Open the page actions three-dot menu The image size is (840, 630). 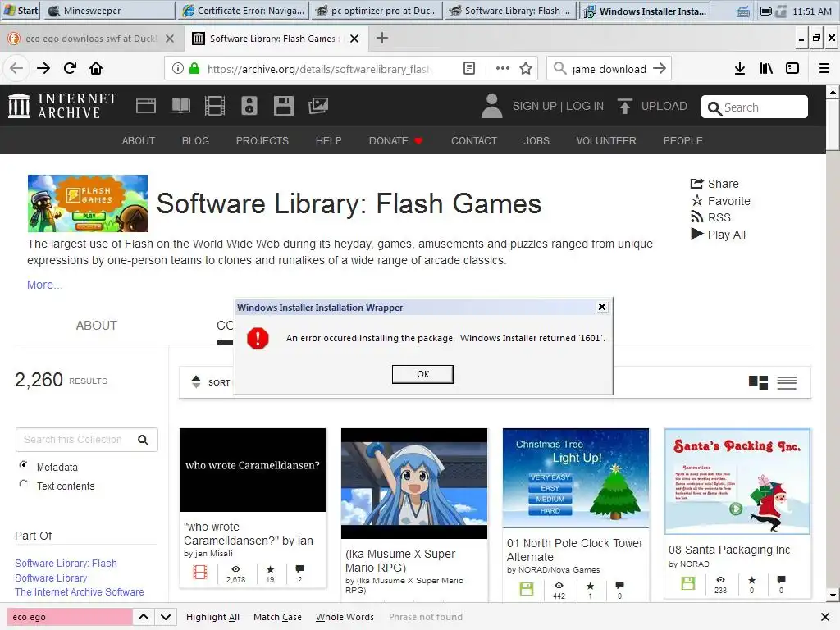(503, 68)
